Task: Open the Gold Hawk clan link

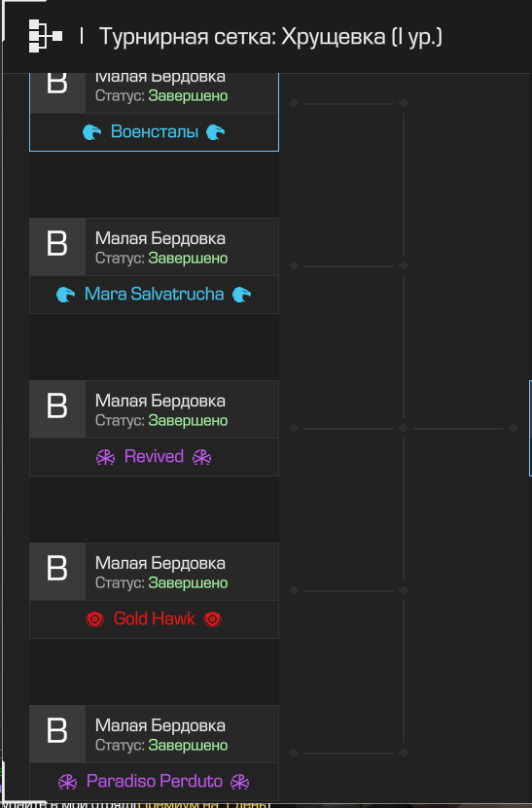Action: pos(154,618)
